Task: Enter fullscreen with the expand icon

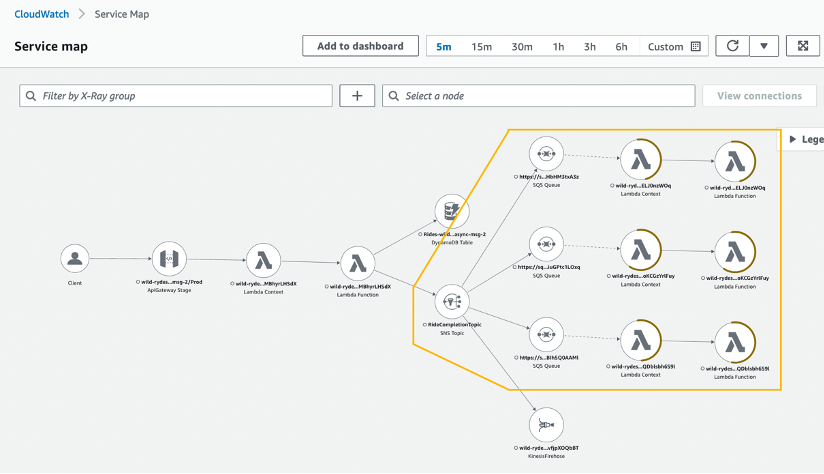Action: click(x=802, y=46)
